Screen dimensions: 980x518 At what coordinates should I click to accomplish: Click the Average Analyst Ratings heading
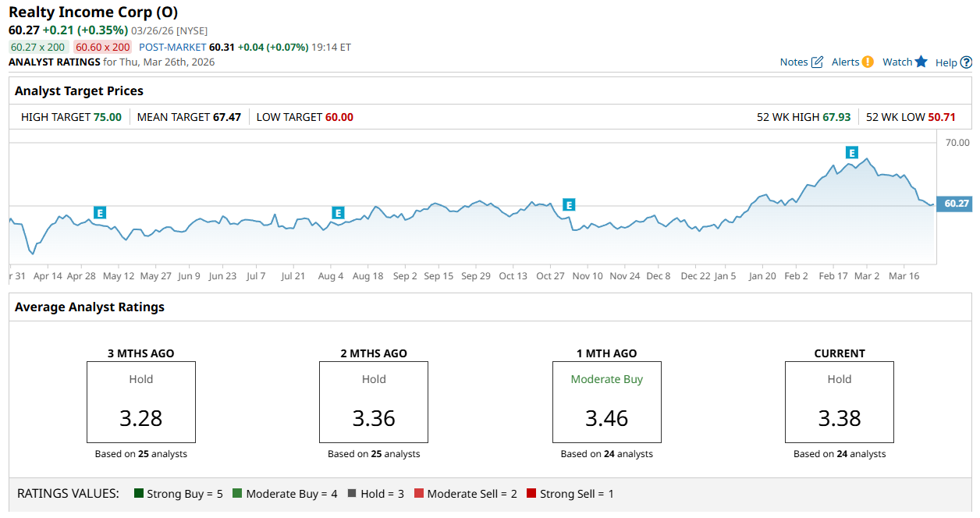point(90,307)
